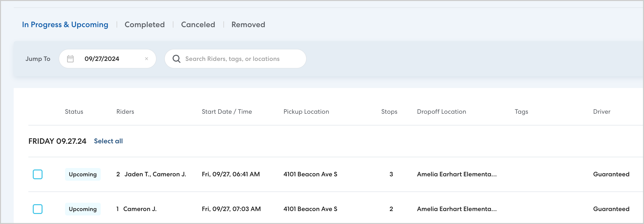644x224 pixels.
Task: Go to the Removed tab
Action: pos(248,24)
